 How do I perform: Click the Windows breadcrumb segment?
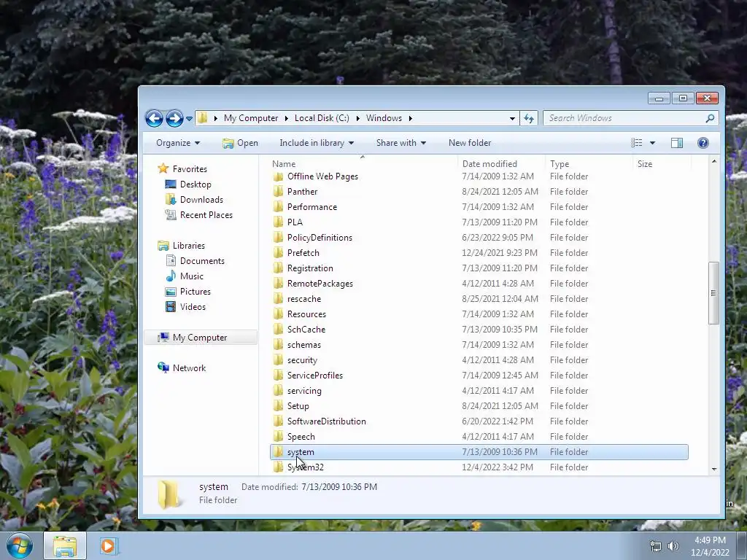[384, 118]
